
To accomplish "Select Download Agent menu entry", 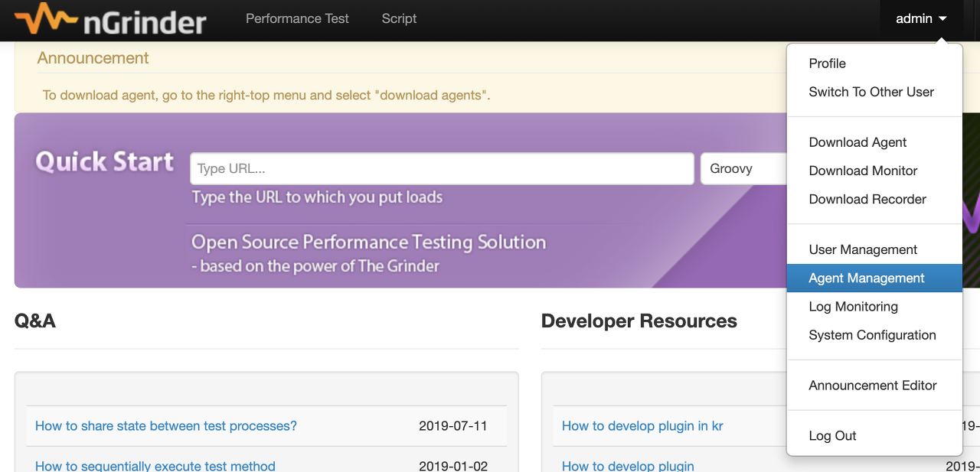I will [857, 142].
